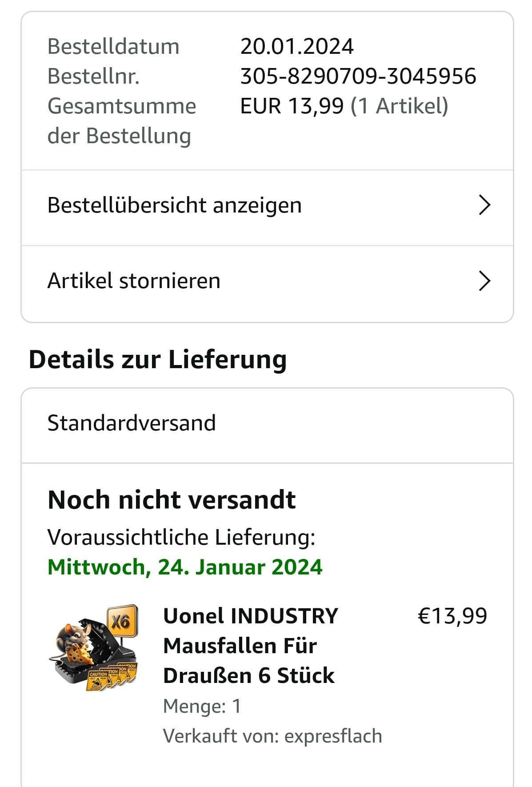
Task: Open seller expresflach
Action: [x=333, y=736]
